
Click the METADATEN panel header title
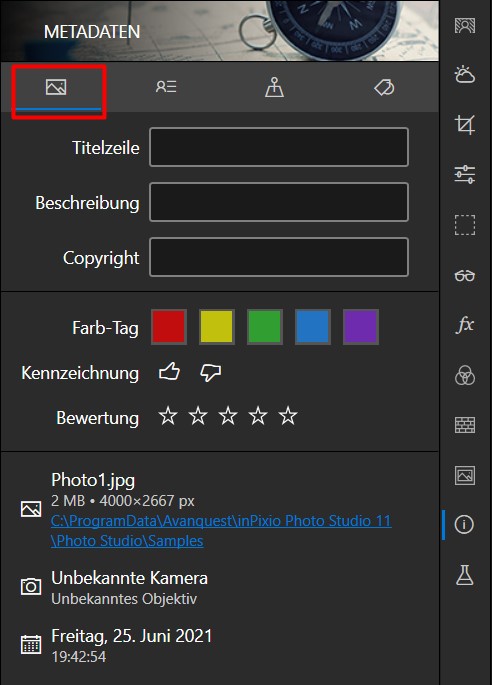point(92,32)
